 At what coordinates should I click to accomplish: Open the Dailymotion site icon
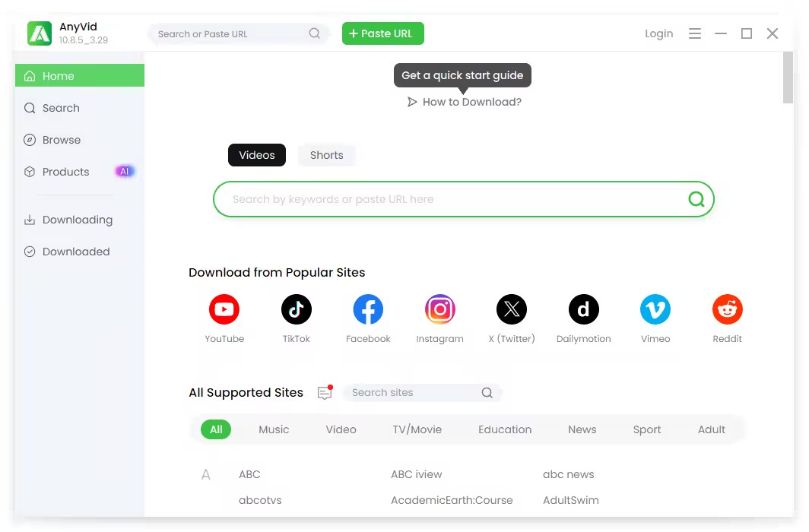point(583,309)
